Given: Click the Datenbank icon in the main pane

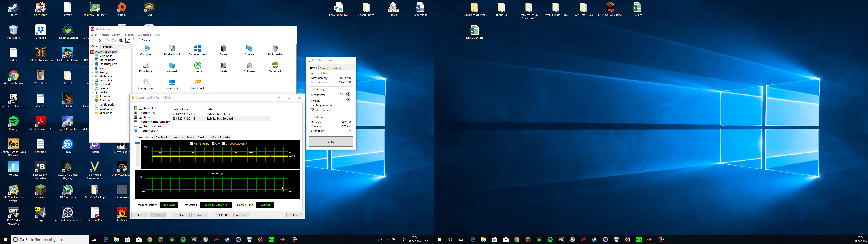Looking at the screenshot, I should click(172, 82).
